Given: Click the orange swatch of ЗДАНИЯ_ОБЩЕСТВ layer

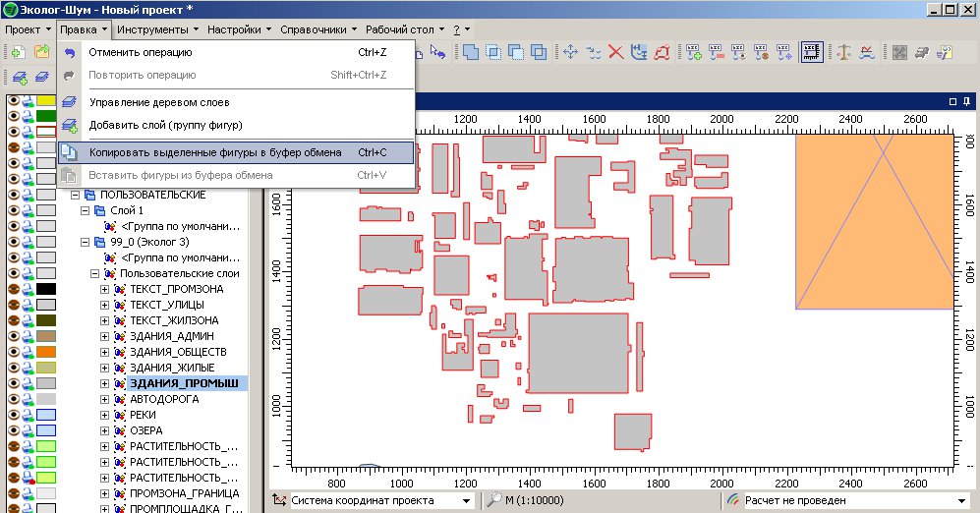Looking at the screenshot, I should [47, 352].
